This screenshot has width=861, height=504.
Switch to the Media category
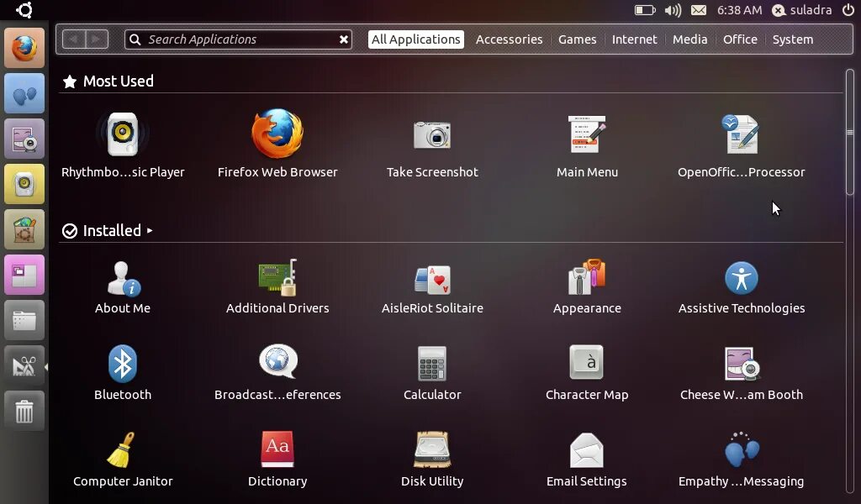coord(689,39)
